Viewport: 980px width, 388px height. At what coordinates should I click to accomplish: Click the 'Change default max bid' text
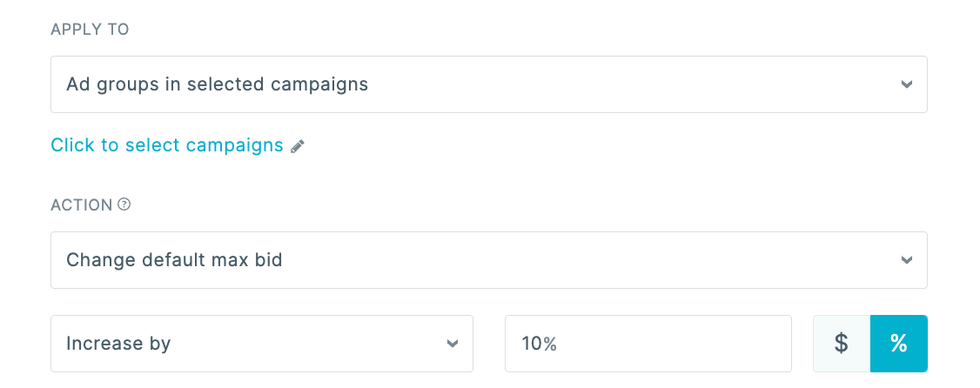click(x=174, y=260)
